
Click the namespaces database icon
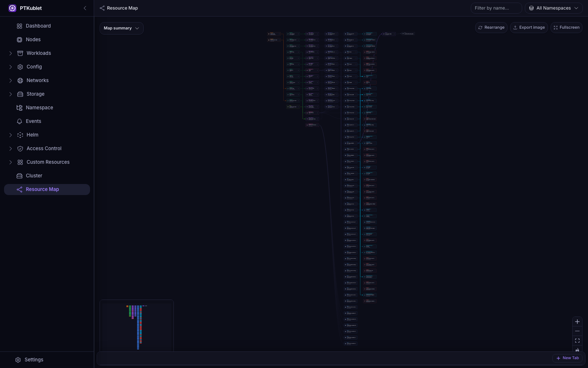[531, 8]
